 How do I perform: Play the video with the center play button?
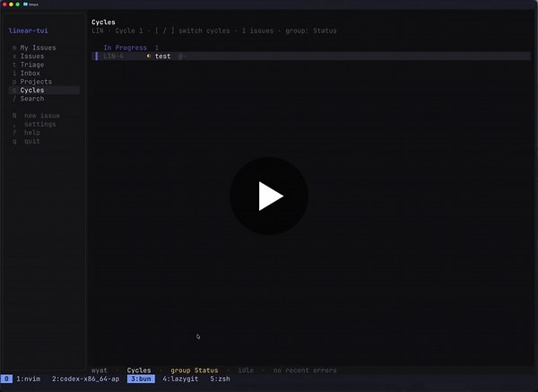pos(269,196)
